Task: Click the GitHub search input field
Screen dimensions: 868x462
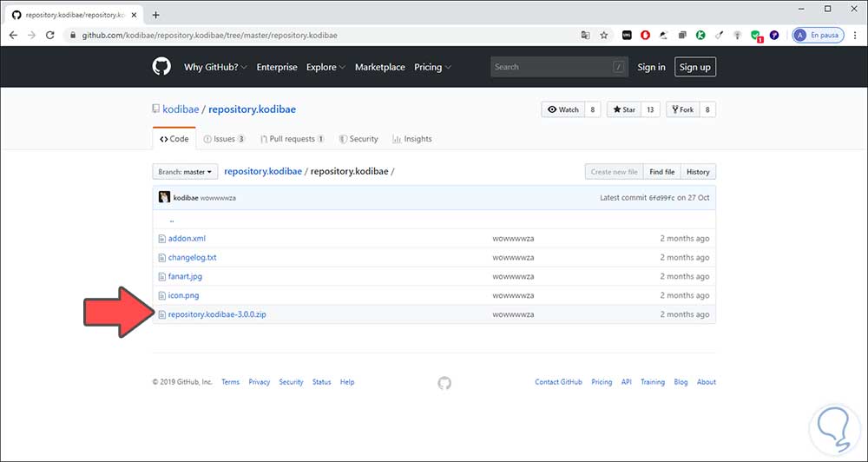Action: [x=551, y=67]
